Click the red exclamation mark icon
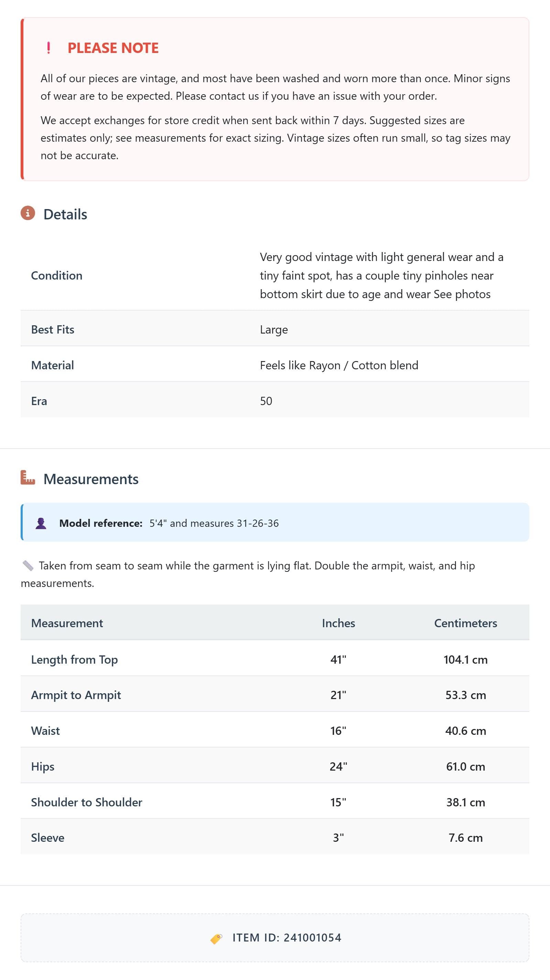 [48, 48]
